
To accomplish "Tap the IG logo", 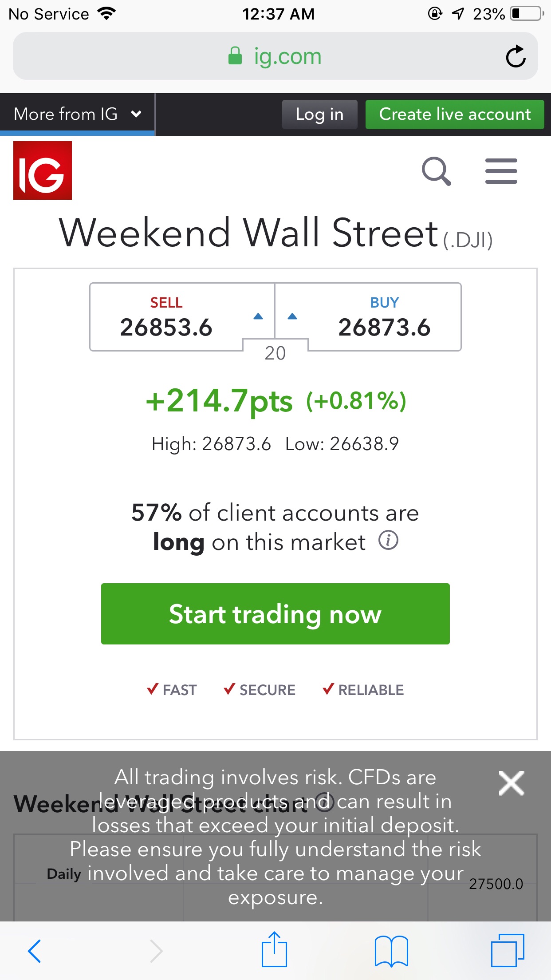I will pyautogui.click(x=43, y=170).
